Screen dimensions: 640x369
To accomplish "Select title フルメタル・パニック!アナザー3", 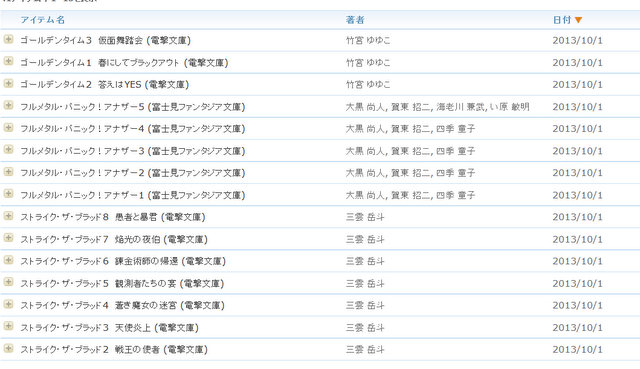I will pyautogui.click(x=82, y=151).
